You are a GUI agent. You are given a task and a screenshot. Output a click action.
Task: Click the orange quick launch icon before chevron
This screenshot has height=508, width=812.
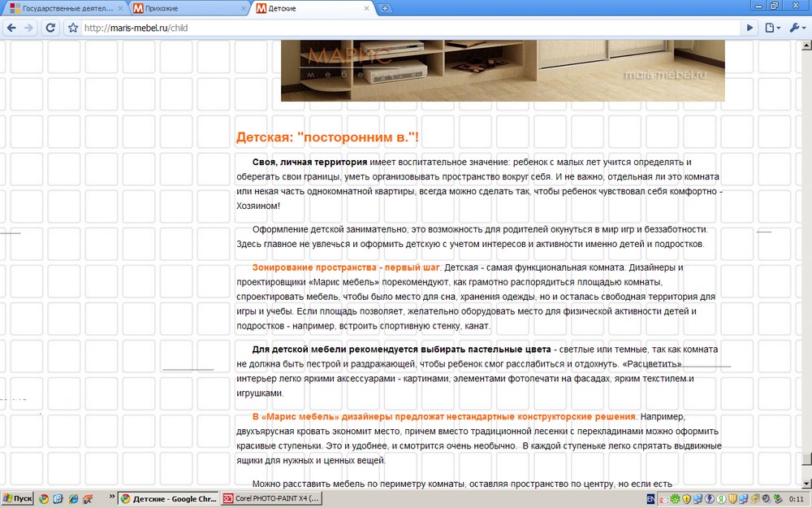tap(88, 499)
